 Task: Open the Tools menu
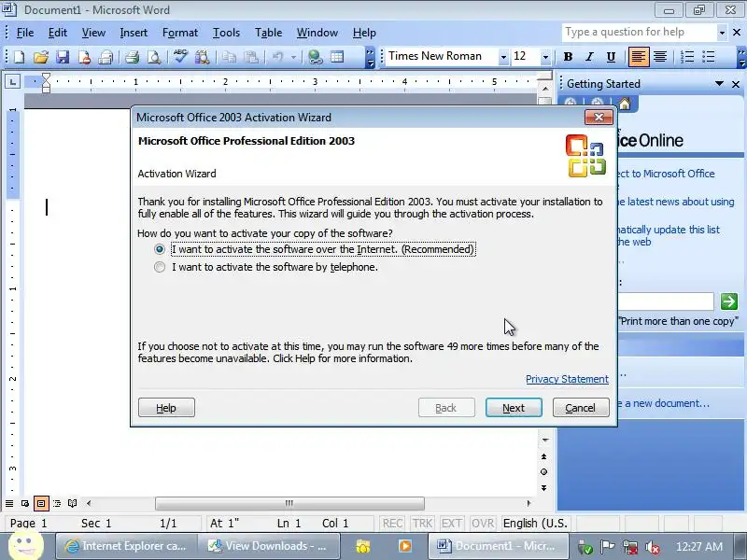(x=226, y=33)
